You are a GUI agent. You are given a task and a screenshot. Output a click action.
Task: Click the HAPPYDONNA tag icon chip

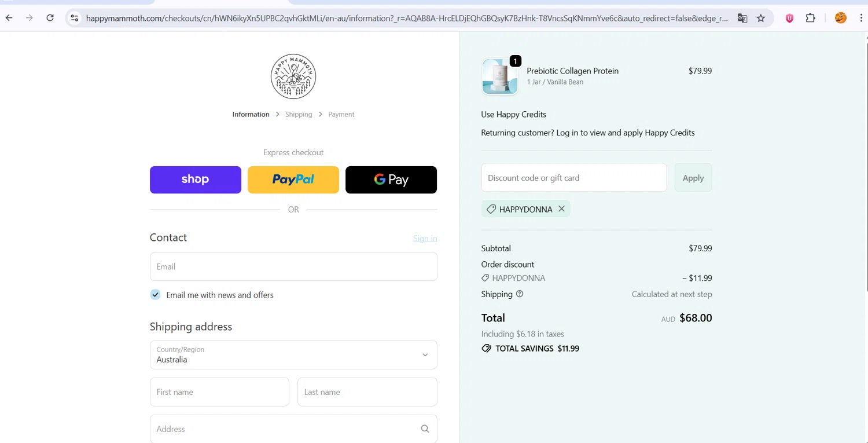pos(525,209)
